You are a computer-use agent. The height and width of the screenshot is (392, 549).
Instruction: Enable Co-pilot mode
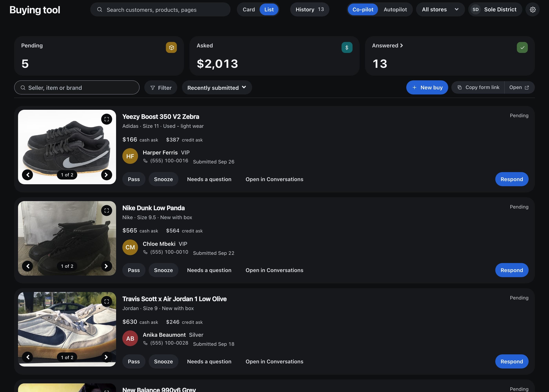pos(363,9)
